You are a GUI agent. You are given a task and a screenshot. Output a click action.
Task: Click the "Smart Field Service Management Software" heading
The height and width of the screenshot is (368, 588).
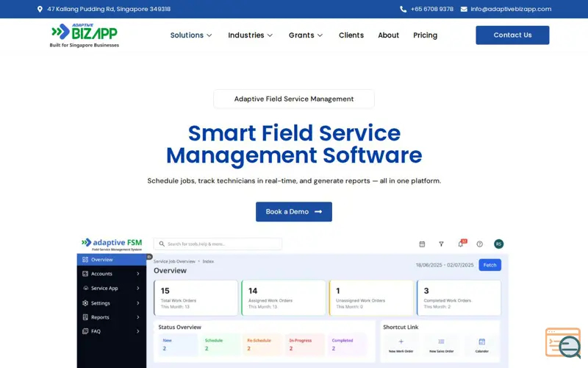[x=294, y=144]
